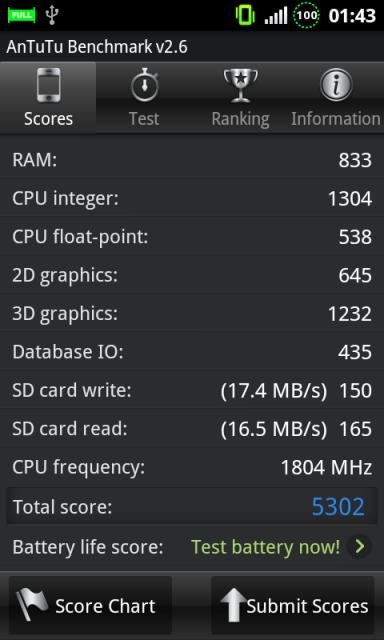Tap the circular 100 battery percentage icon
Image resolution: width=384 pixels, height=640 pixels.
(306, 16)
